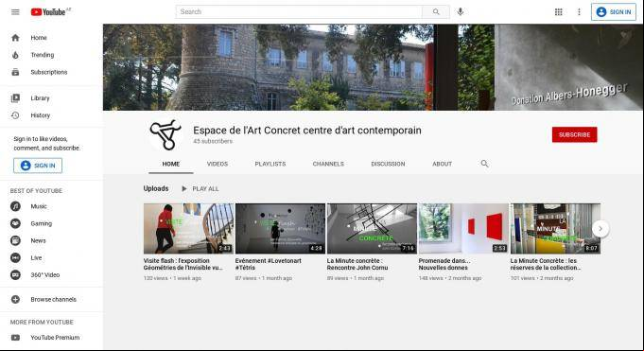Image resolution: width=644 pixels, height=351 pixels.
Task: Click the search input field
Action: coord(299,12)
